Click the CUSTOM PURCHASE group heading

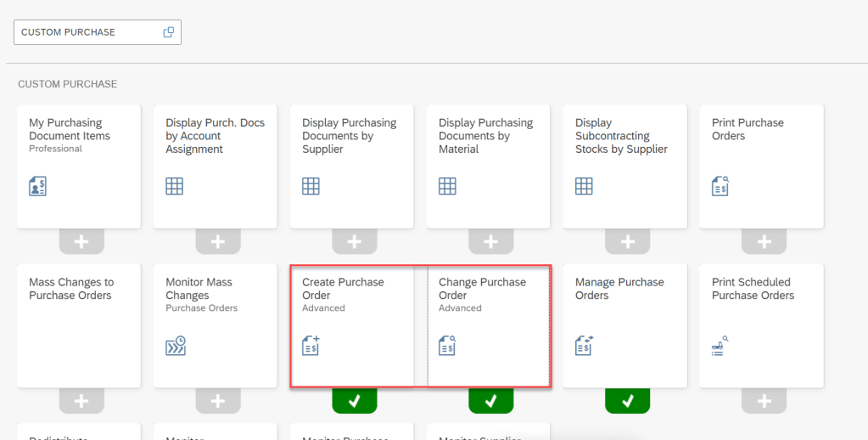point(68,84)
